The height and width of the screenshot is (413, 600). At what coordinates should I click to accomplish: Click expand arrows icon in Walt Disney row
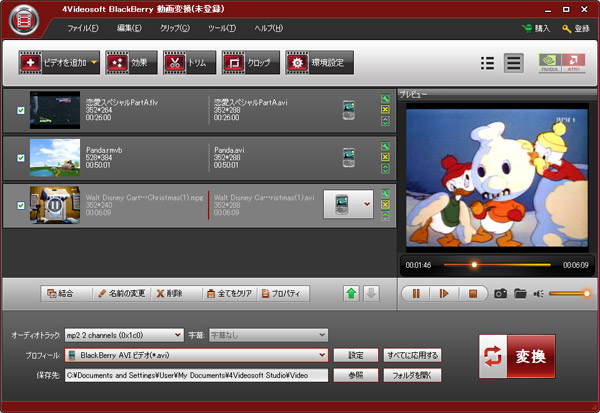[x=385, y=216]
